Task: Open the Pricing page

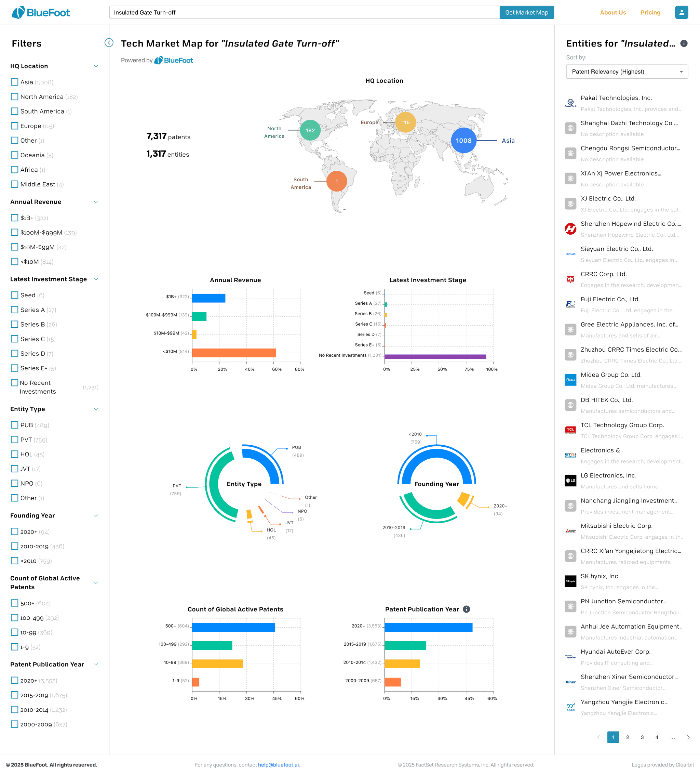Action: tap(650, 12)
